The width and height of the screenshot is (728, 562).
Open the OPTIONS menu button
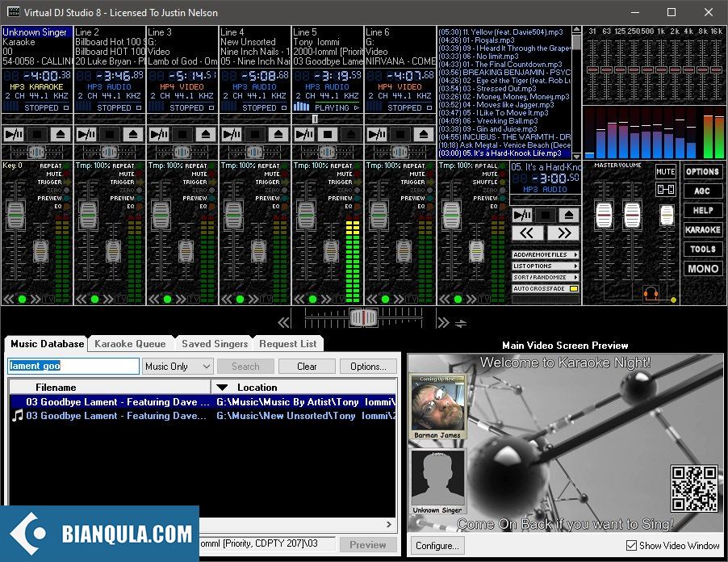pyautogui.click(x=702, y=171)
